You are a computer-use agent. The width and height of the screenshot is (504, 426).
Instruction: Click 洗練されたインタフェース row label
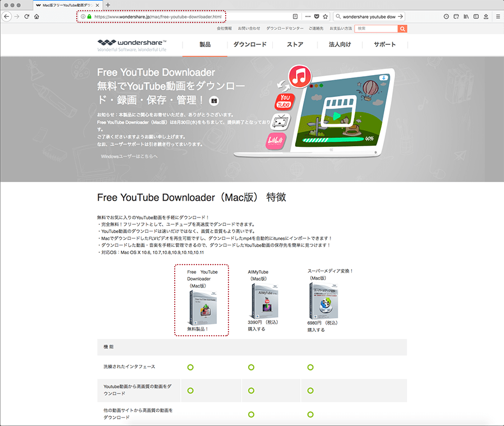[129, 367]
